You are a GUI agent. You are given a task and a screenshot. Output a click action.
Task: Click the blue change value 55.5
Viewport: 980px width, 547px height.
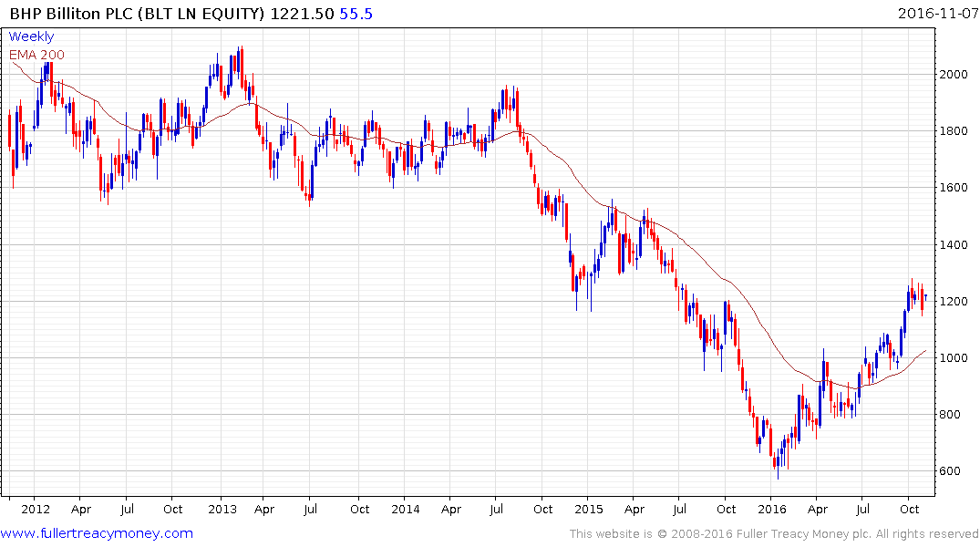(x=356, y=14)
